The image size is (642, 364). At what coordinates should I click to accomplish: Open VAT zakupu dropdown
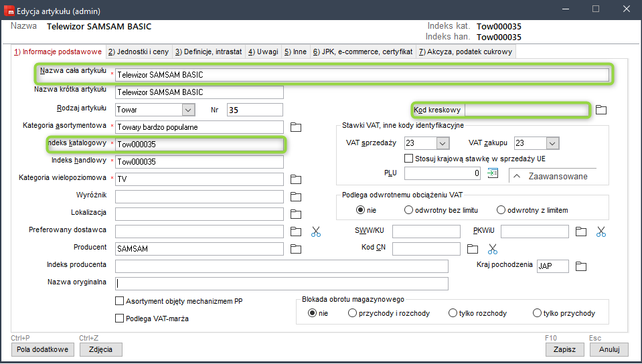pos(552,143)
